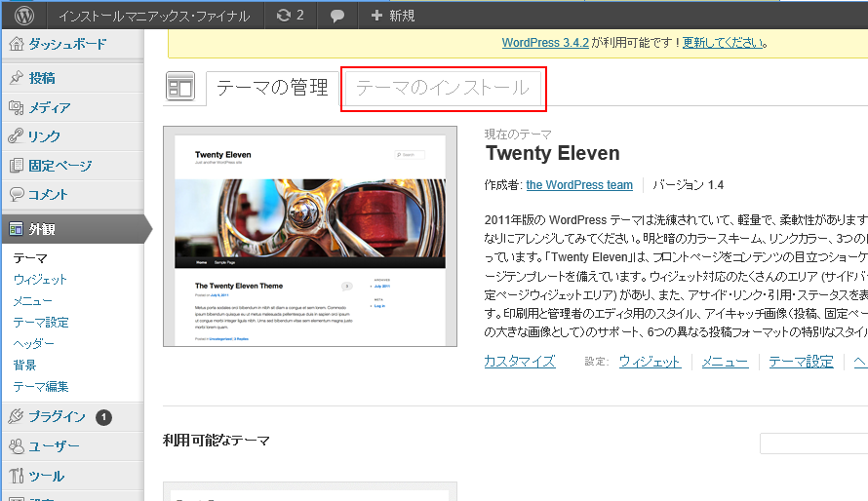Image resolution: width=868 pixels, height=501 pixels.
Task: Switch to the テーマの管理 tab
Action: pos(272,88)
